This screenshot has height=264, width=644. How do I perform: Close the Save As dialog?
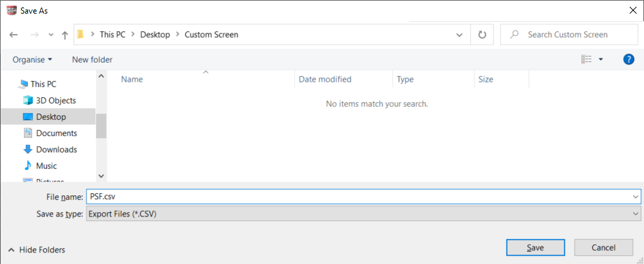pos(633,11)
